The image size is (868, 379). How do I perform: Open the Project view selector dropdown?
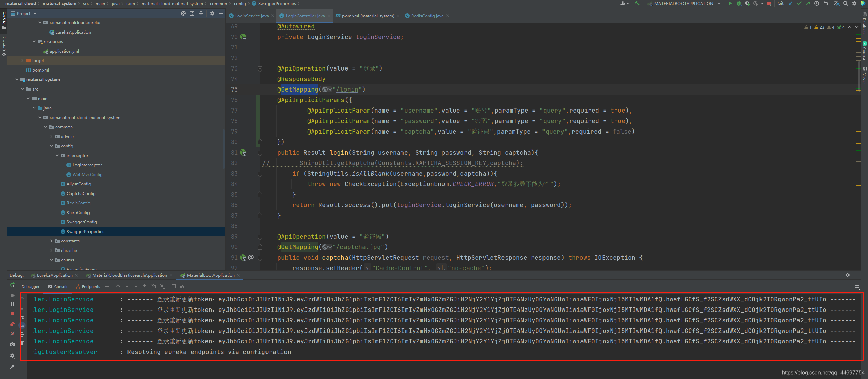pos(24,14)
